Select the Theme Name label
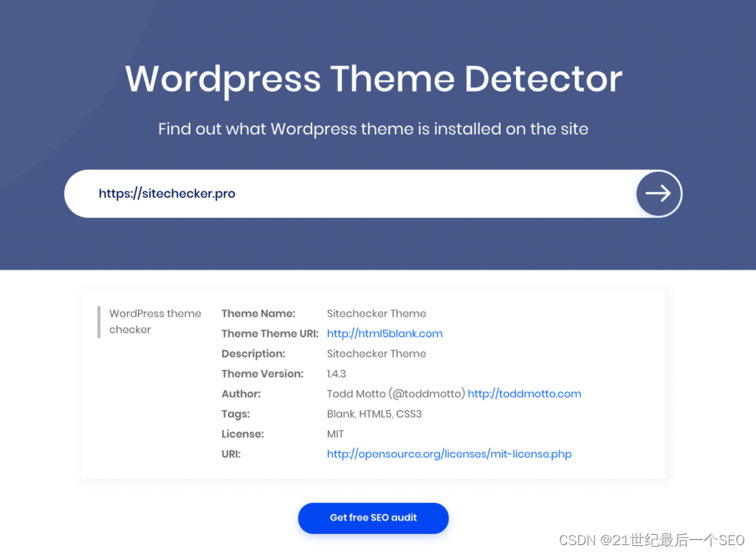This screenshot has height=554, width=756. tap(258, 314)
